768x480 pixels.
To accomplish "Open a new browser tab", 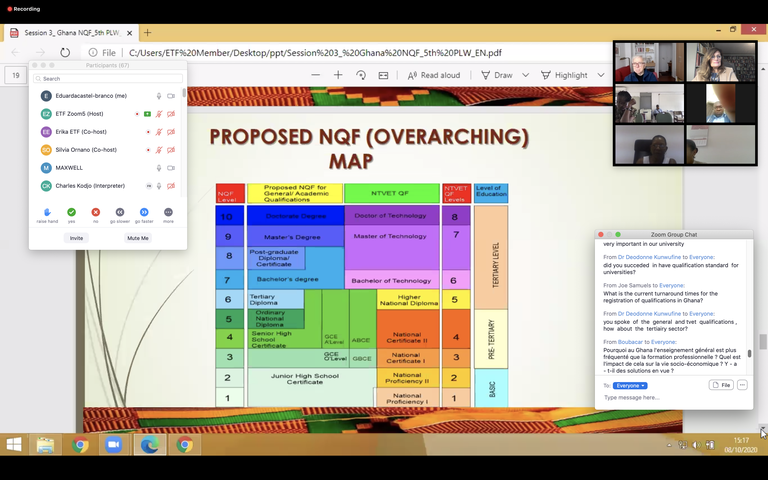I will point(148,32).
